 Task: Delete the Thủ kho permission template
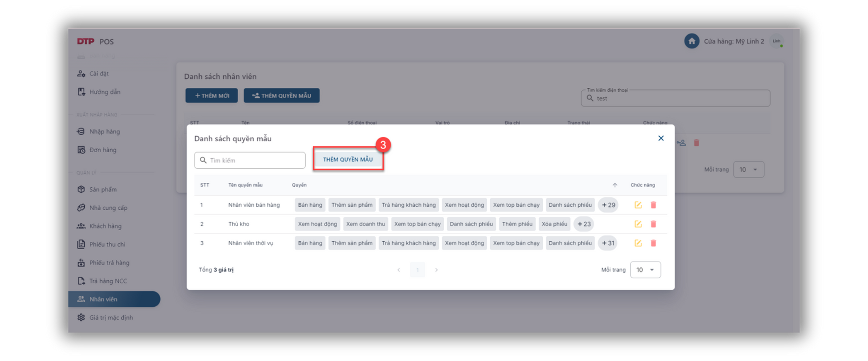click(x=653, y=224)
